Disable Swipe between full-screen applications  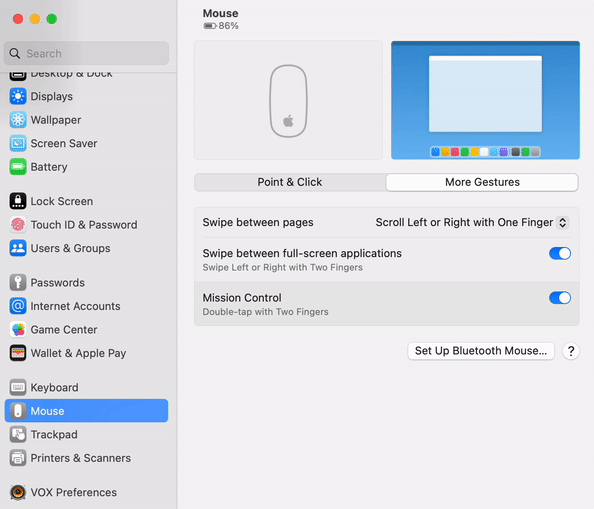[x=560, y=253]
